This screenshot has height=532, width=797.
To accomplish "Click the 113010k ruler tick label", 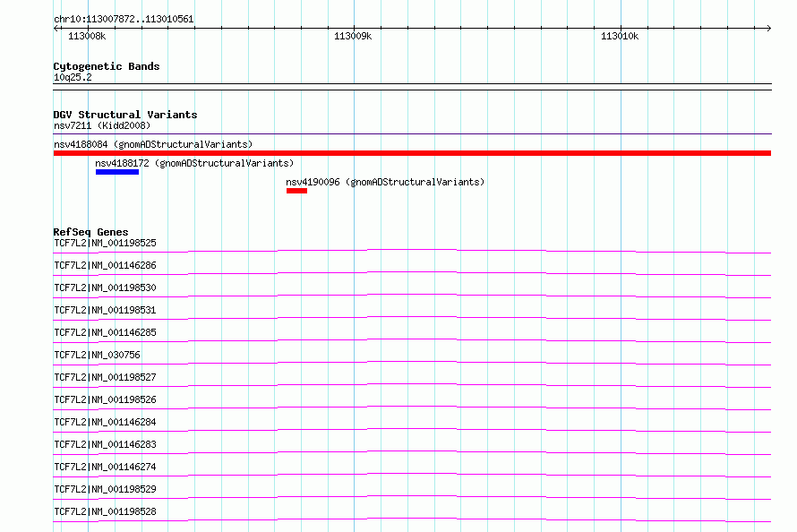I will pyautogui.click(x=620, y=36).
